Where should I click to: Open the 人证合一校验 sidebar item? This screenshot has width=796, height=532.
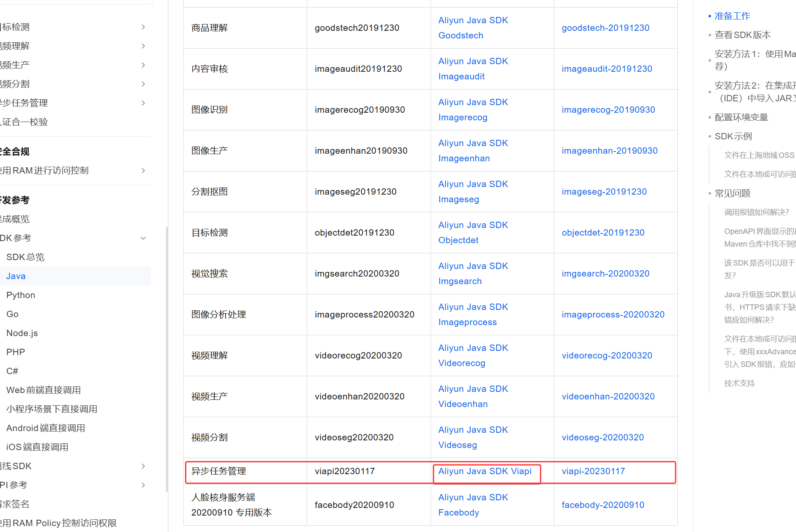[24, 122]
